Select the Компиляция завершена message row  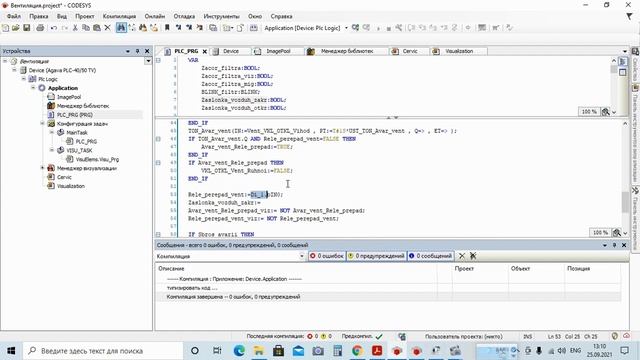388,297
